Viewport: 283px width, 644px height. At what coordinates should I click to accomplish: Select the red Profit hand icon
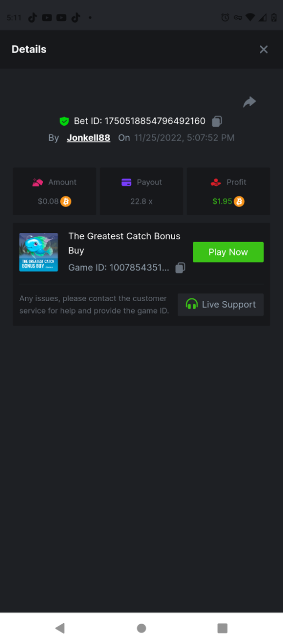(x=216, y=182)
